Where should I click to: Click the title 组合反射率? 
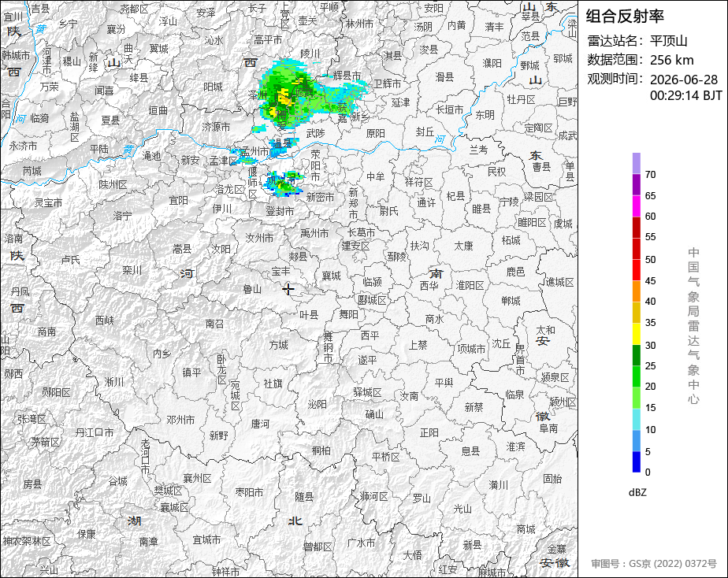tap(625, 17)
